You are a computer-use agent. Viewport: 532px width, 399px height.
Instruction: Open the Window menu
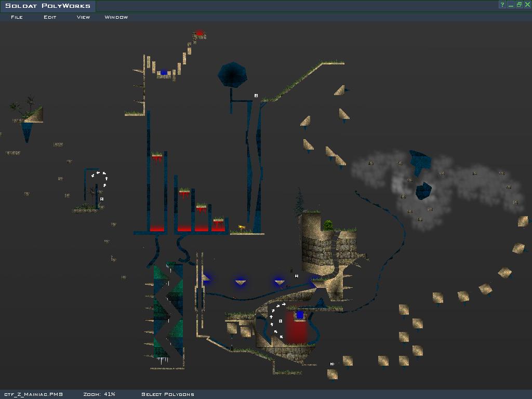116,17
